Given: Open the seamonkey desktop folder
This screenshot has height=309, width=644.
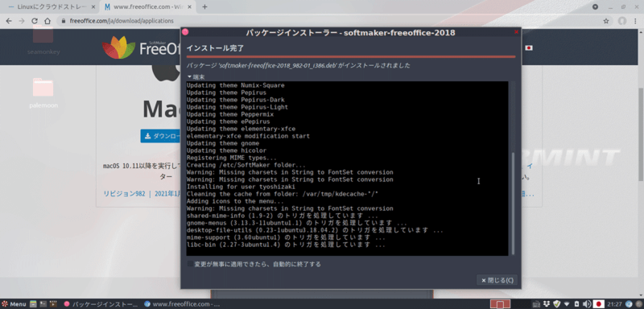Looking at the screenshot, I should [43, 40].
